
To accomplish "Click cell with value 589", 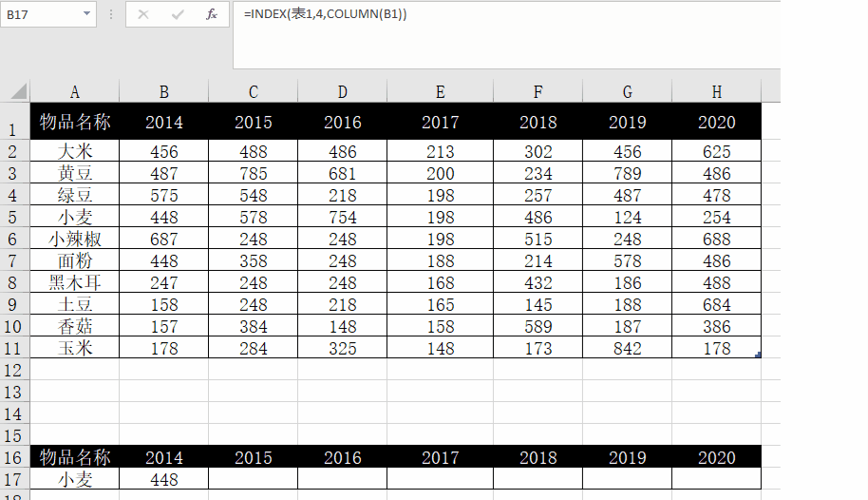I will point(538,326).
